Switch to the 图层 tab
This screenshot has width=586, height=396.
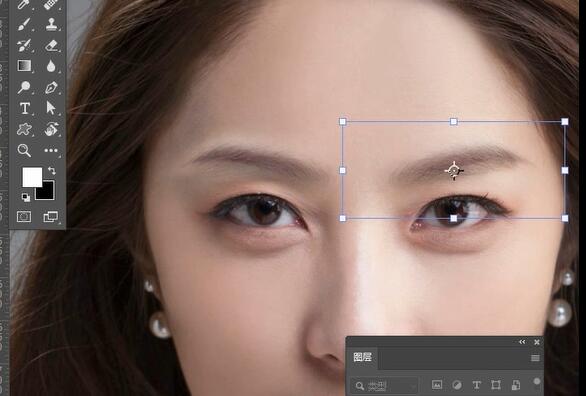tap(363, 358)
